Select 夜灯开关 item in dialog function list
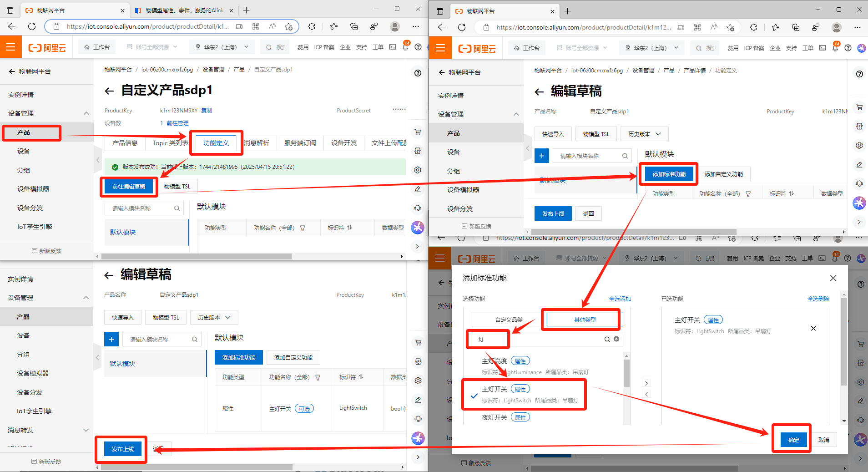Viewport: 868px width, 472px height. point(544,417)
